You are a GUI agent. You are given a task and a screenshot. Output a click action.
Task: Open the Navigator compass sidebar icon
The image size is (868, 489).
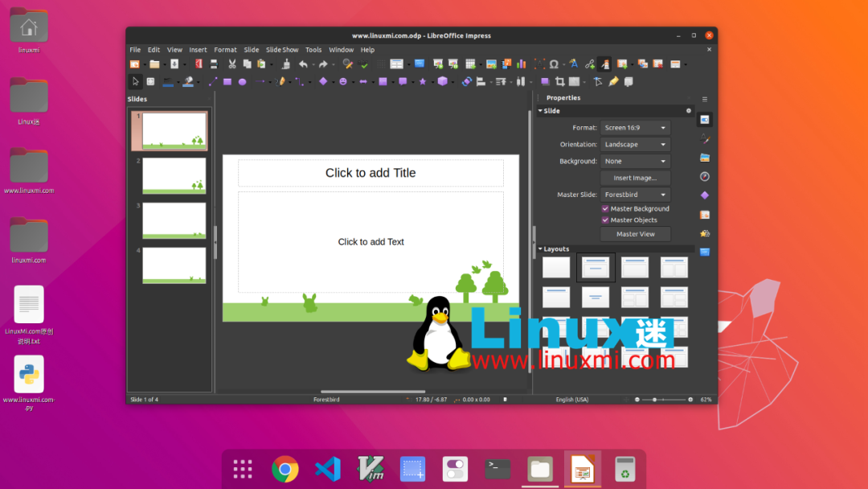[x=705, y=177]
